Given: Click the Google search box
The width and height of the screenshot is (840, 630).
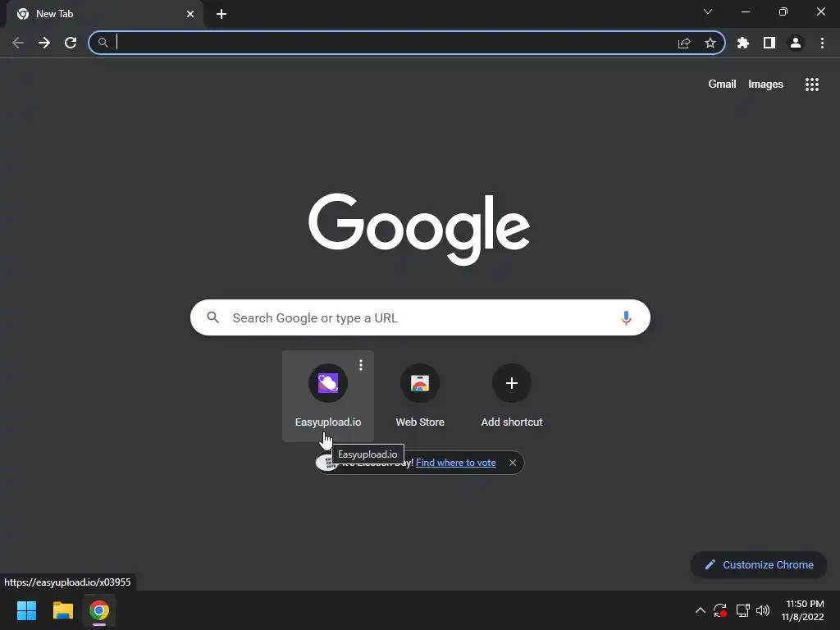Looking at the screenshot, I should (x=420, y=317).
